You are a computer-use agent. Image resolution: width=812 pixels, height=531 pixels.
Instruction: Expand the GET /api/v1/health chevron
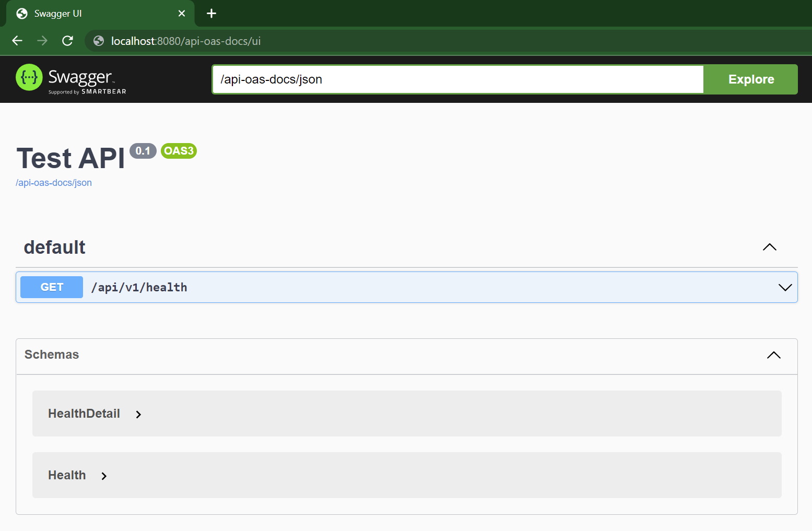[785, 287]
